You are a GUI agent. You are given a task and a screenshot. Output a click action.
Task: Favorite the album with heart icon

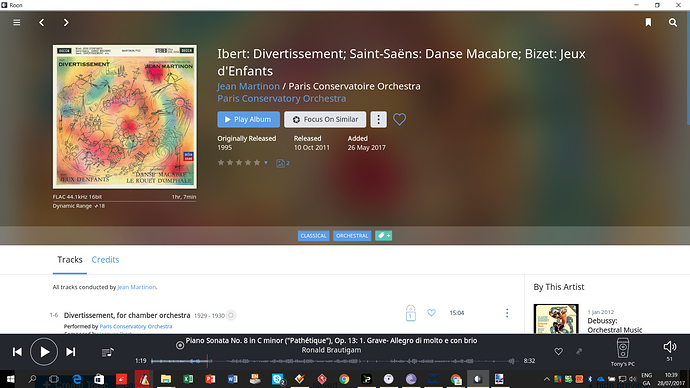399,119
